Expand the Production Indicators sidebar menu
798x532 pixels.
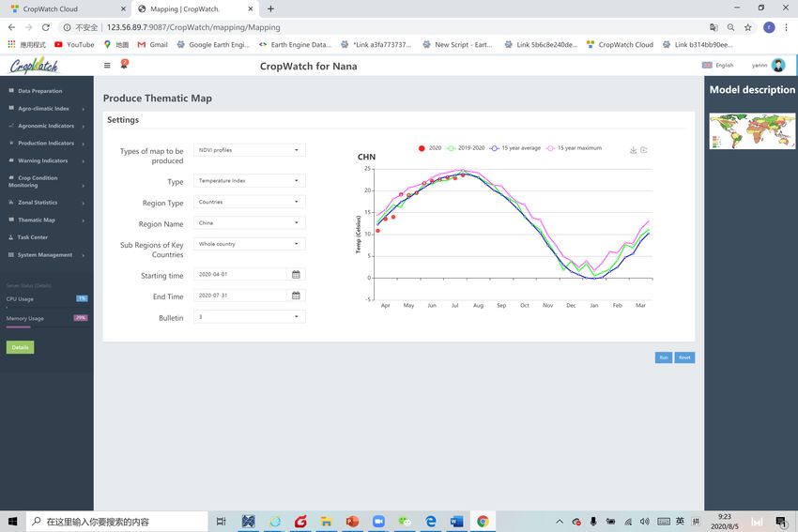46,143
